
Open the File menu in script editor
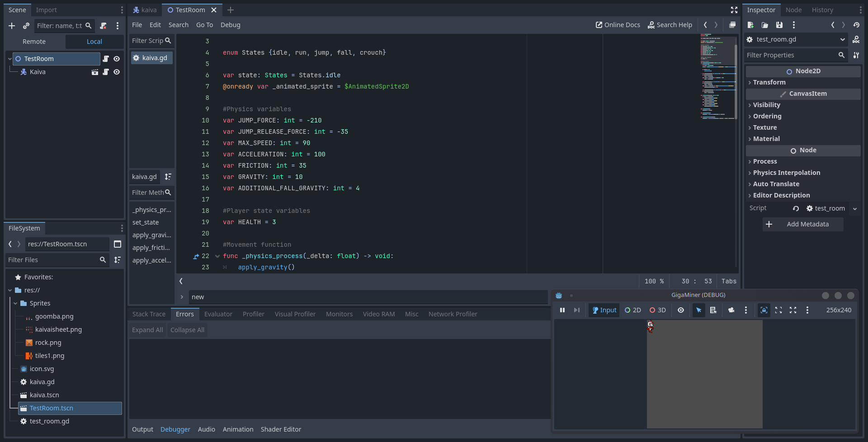coord(137,25)
